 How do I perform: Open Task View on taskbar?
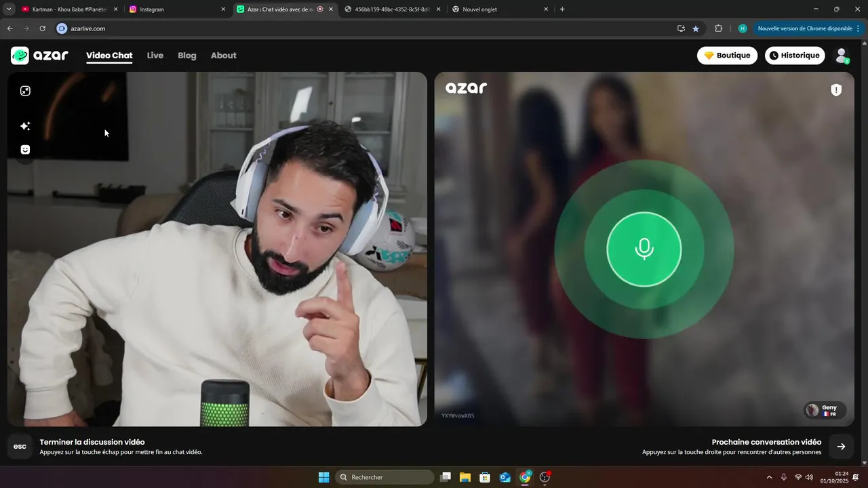click(446, 477)
